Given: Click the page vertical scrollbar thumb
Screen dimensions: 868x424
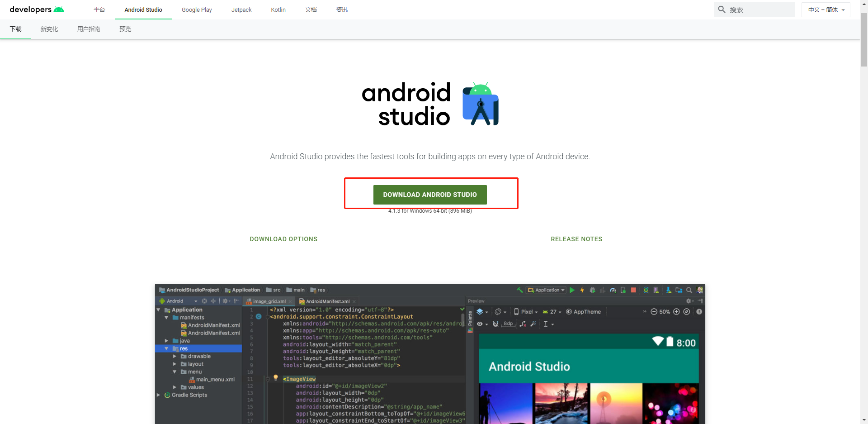Looking at the screenshot, I should click(864, 40).
